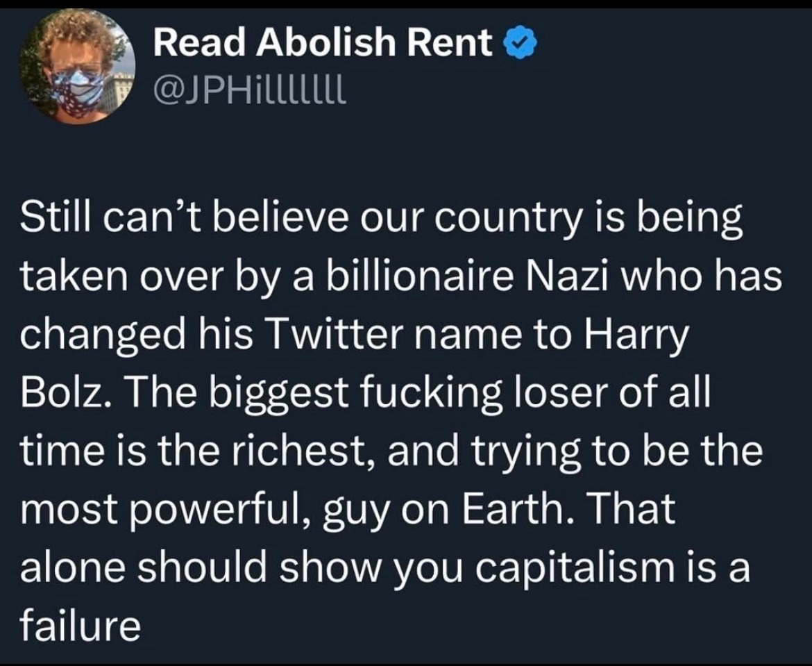Click the word "changed" in the tweet
The width and height of the screenshot is (812, 666).
tap(101, 337)
